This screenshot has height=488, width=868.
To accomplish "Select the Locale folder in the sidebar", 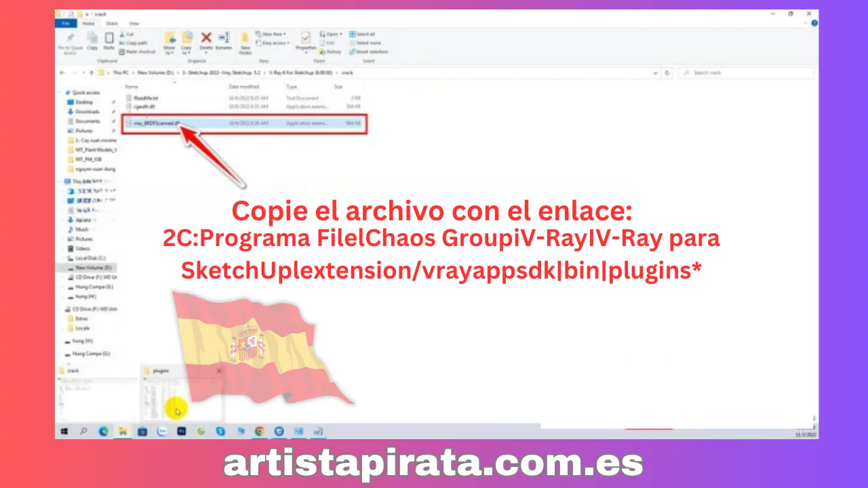I will [80, 328].
